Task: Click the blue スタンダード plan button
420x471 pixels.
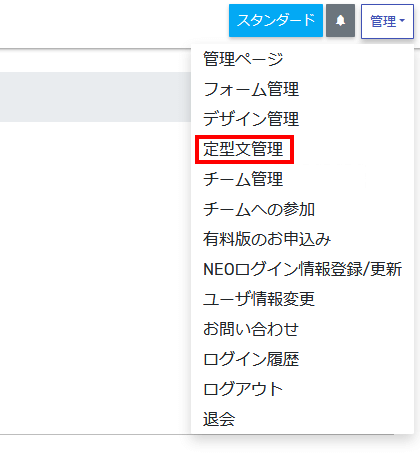Action: [x=276, y=21]
